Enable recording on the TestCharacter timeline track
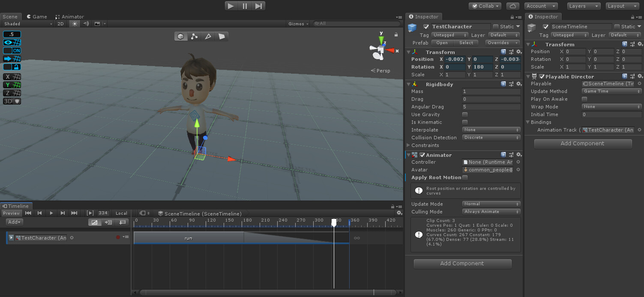Viewport: 644px width, 297px height. tap(118, 237)
